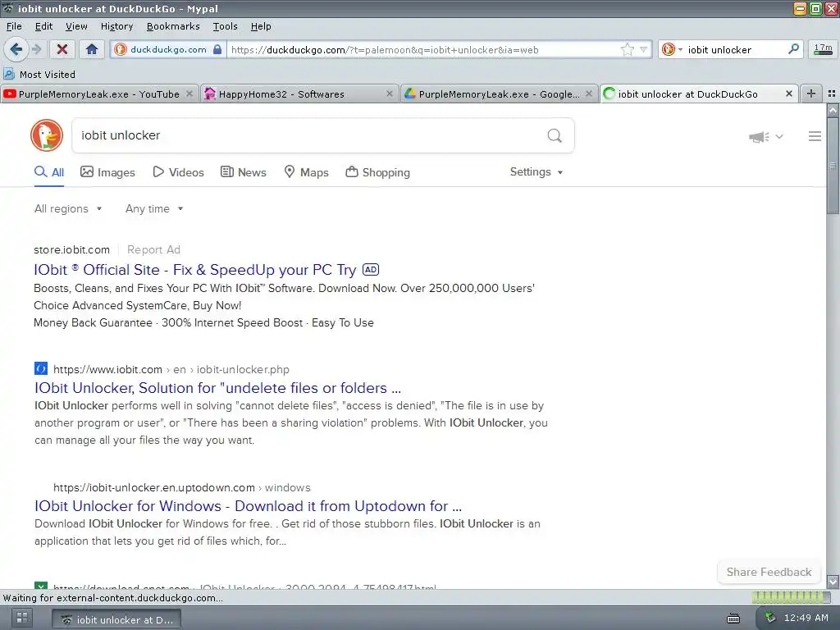Expand the Any time filter

(154, 209)
